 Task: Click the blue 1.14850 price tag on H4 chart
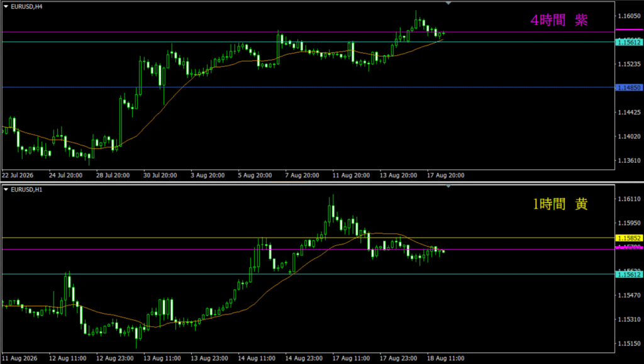coord(629,87)
